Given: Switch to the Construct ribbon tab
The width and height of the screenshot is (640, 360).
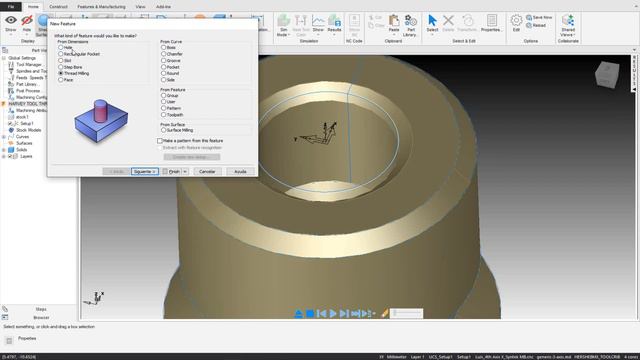Looking at the screenshot, I should point(58,7).
